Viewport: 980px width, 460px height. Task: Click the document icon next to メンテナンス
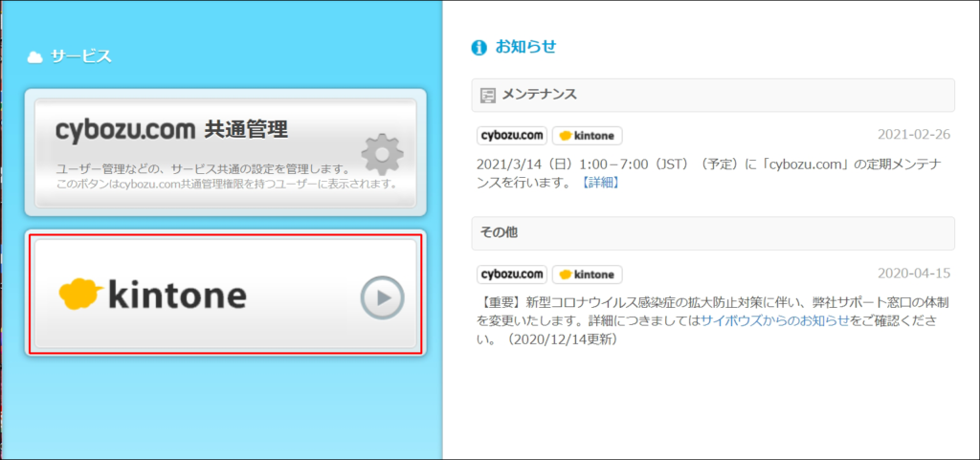coord(488,95)
